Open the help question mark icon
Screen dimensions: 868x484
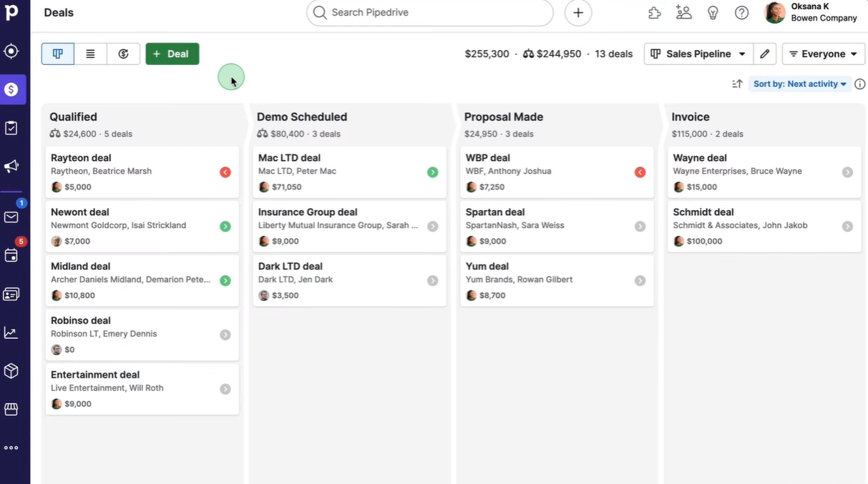pyautogui.click(x=741, y=12)
